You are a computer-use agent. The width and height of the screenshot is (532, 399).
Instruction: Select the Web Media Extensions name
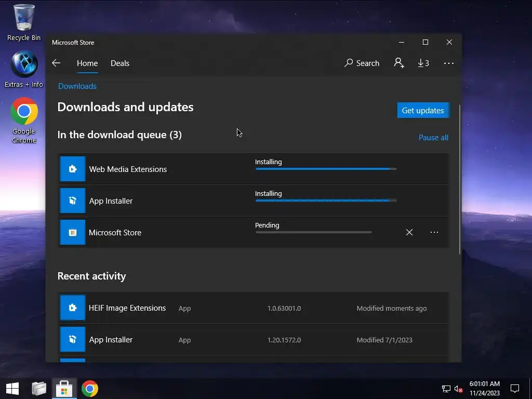128,169
